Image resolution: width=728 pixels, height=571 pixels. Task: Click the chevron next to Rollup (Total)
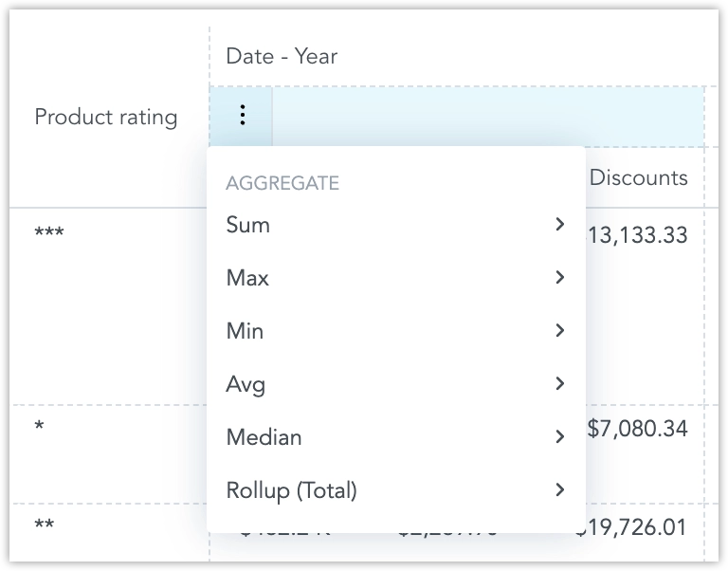click(x=559, y=490)
